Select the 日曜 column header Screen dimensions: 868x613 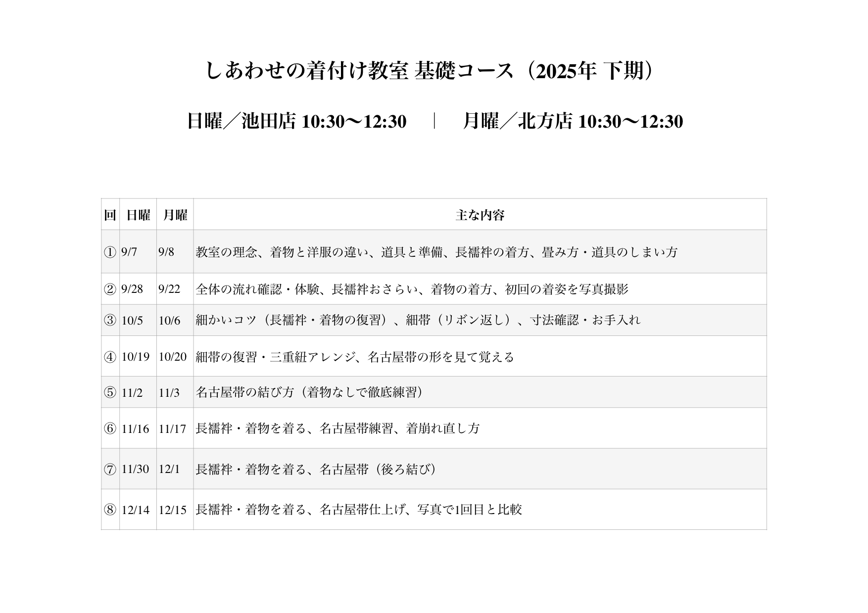click(x=138, y=215)
